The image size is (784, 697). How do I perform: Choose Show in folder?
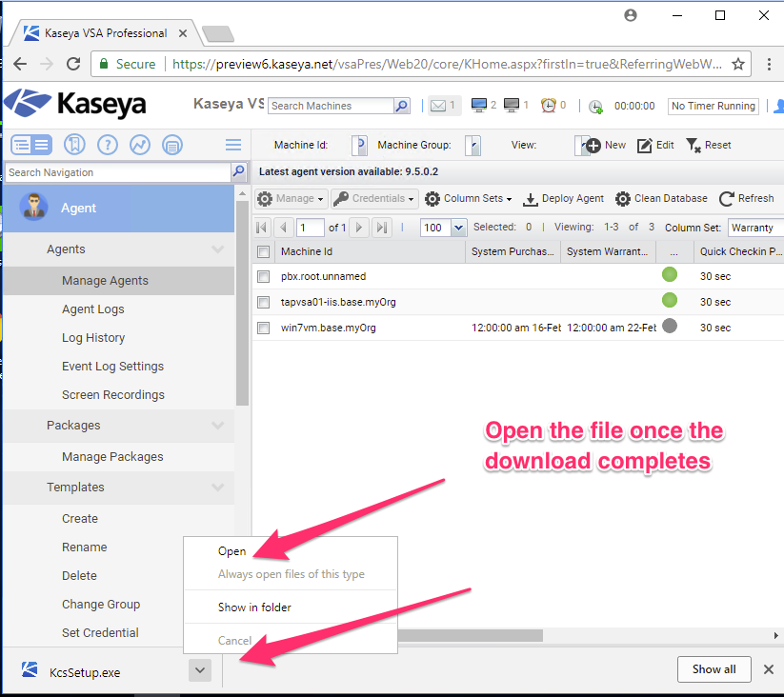254,607
